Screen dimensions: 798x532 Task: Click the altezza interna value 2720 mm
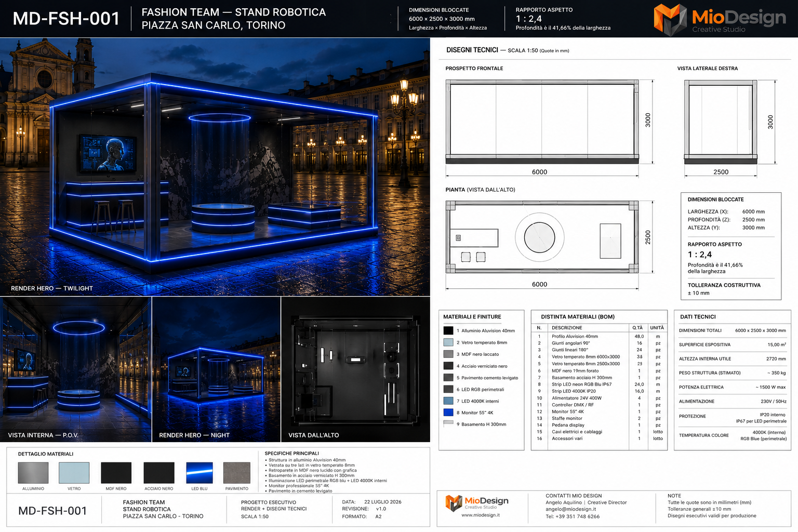776,358
